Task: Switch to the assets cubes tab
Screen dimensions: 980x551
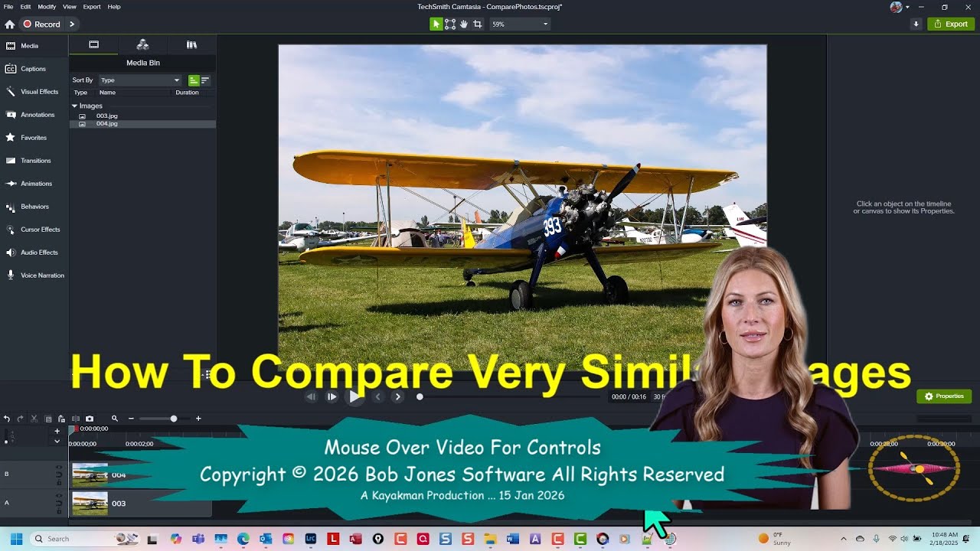Action: pyautogui.click(x=142, y=45)
